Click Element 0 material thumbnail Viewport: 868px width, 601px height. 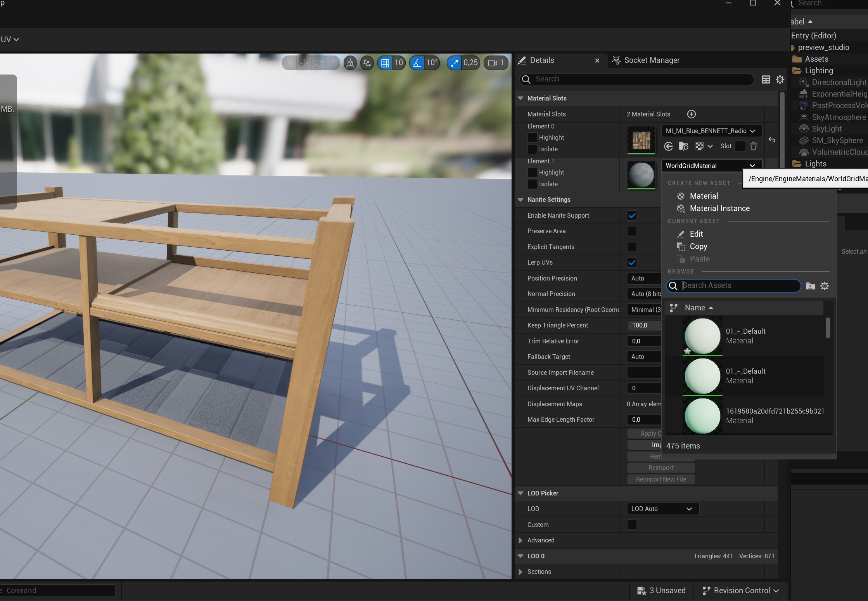click(641, 140)
